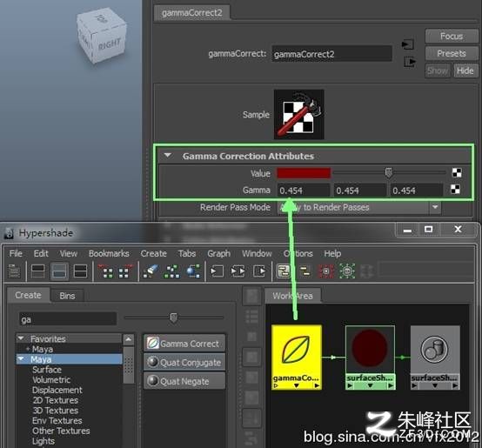Click the tree list scroll-up arrow
The image size is (482, 448).
(x=129, y=339)
